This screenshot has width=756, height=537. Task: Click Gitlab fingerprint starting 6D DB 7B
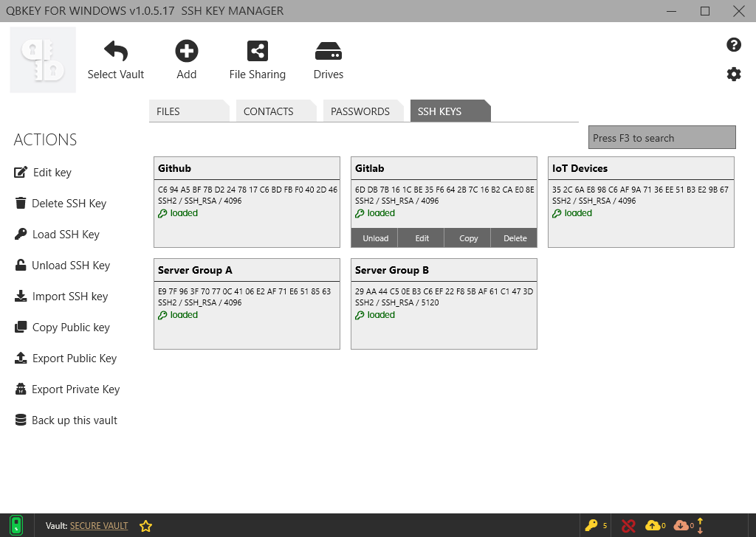(x=444, y=190)
